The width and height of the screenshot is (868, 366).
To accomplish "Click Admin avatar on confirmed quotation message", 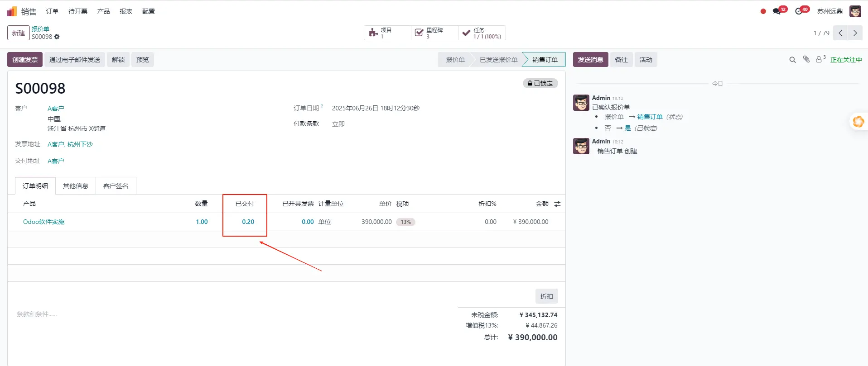I will [x=581, y=103].
